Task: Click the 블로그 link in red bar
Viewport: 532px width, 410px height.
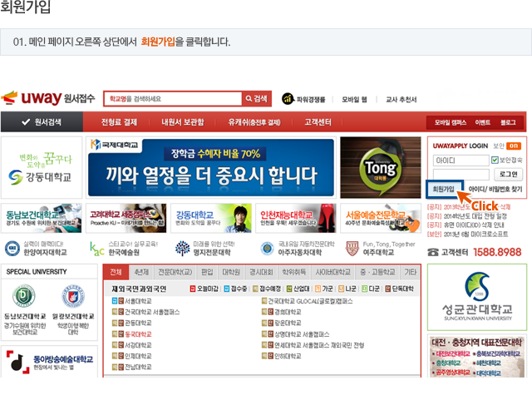Action: (x=508, y=122)
